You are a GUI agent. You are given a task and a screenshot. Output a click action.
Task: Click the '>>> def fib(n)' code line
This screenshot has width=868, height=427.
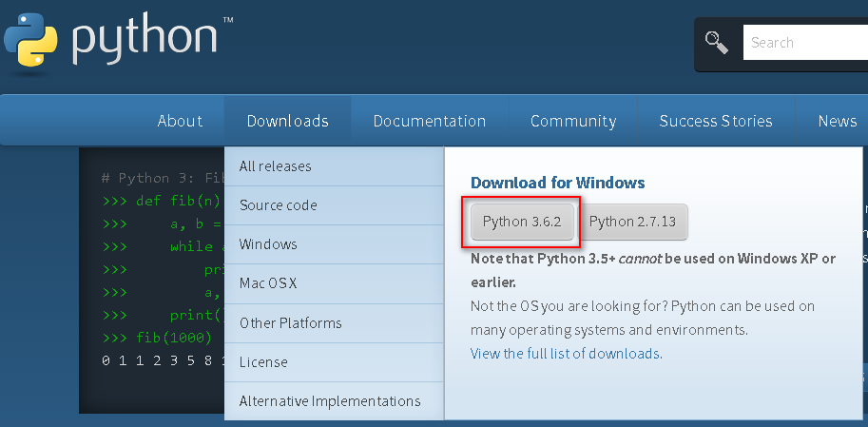click(x=162, y=201)
